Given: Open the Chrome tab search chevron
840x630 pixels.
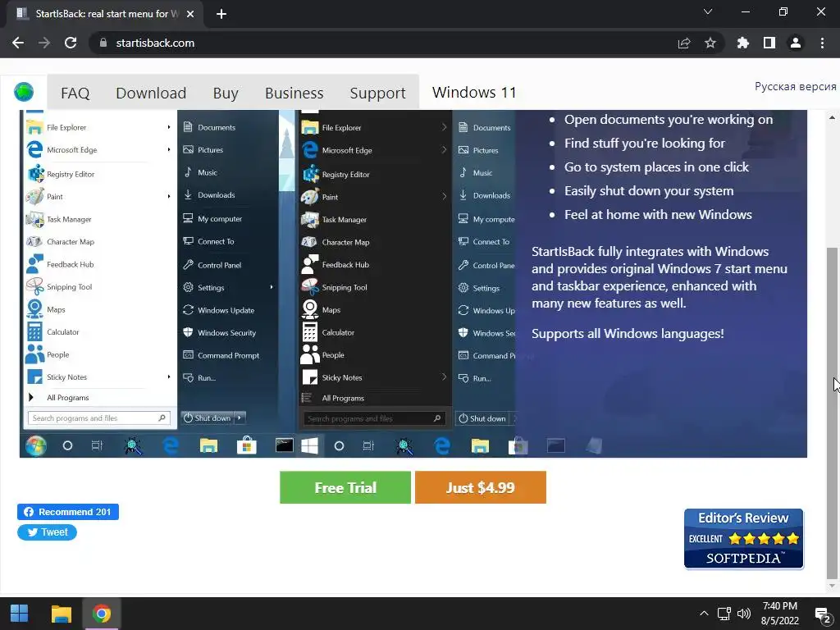Looking at the screenshot, I should pos(708,11).
